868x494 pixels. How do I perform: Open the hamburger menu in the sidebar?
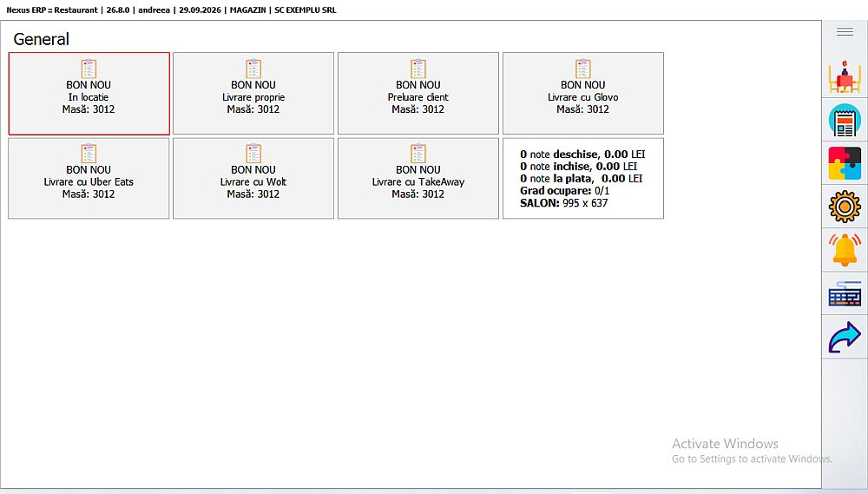coord(845,32)
